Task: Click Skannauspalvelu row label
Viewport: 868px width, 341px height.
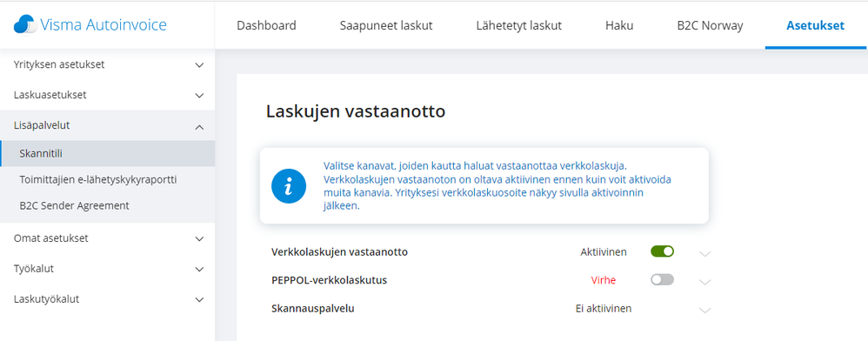Action: click(313, 308)
